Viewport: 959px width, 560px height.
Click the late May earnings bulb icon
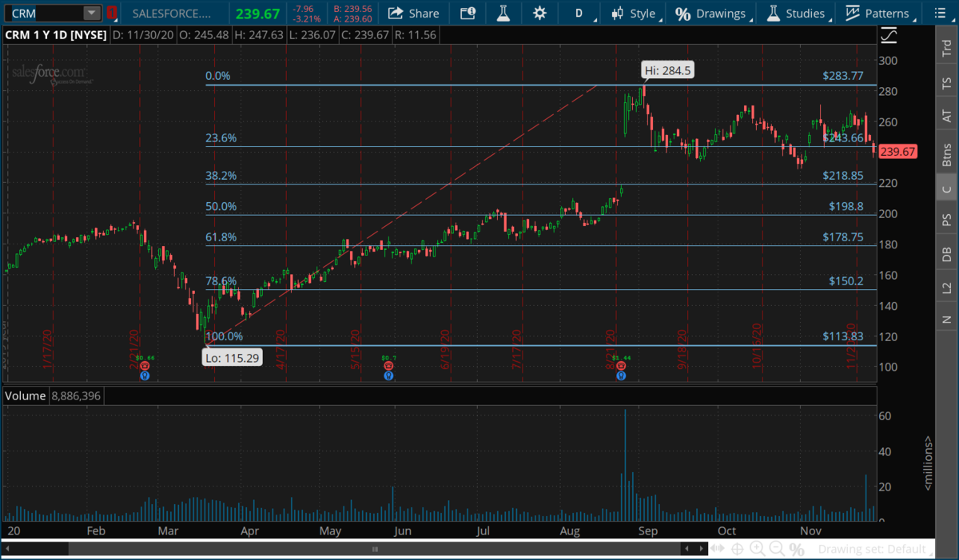pyautogui.click(x=388, y=375)
